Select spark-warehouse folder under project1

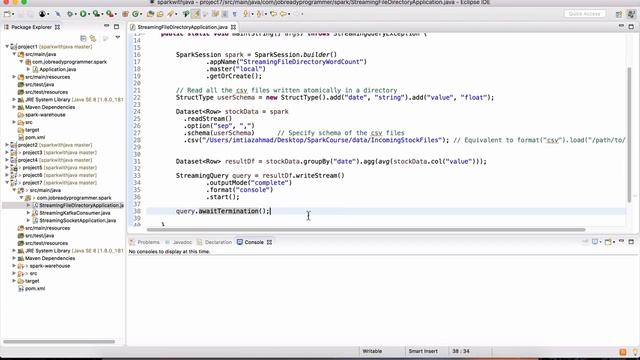tap(45, 115)
